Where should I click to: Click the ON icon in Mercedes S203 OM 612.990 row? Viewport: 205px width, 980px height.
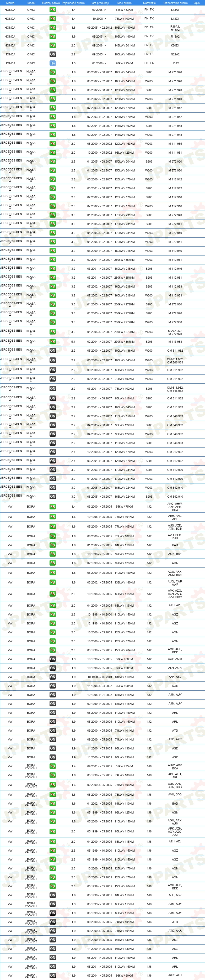[53, 470]
